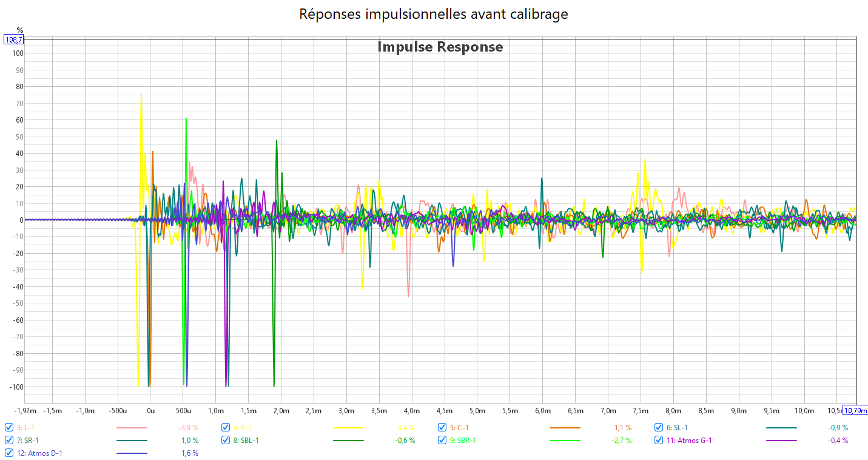Disable the 6: SL-1 trace checkbox
This screenshot has height=460, width=868.
coord(659,427)
